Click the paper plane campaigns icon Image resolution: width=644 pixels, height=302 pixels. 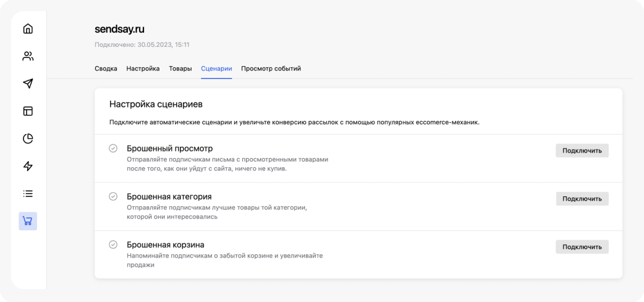click(28, 83)
